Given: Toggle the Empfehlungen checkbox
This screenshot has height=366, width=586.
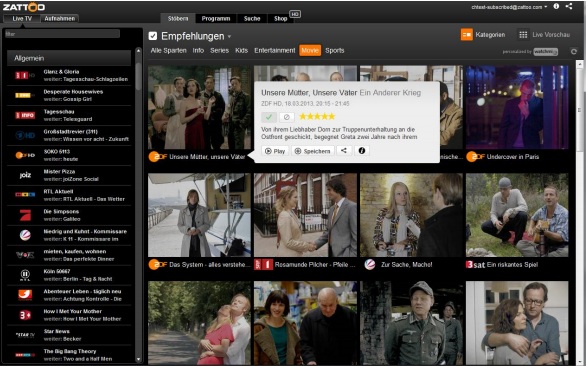Looking at the screenshot, I should (152, 36).
